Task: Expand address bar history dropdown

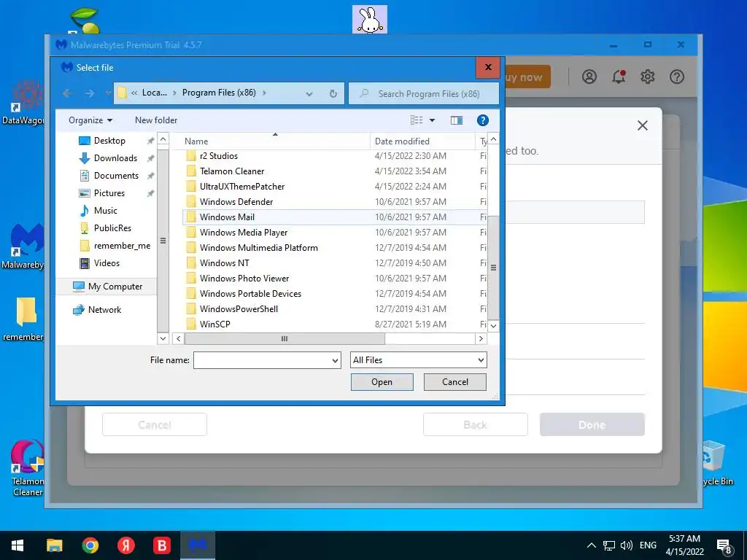Action: 309,94
